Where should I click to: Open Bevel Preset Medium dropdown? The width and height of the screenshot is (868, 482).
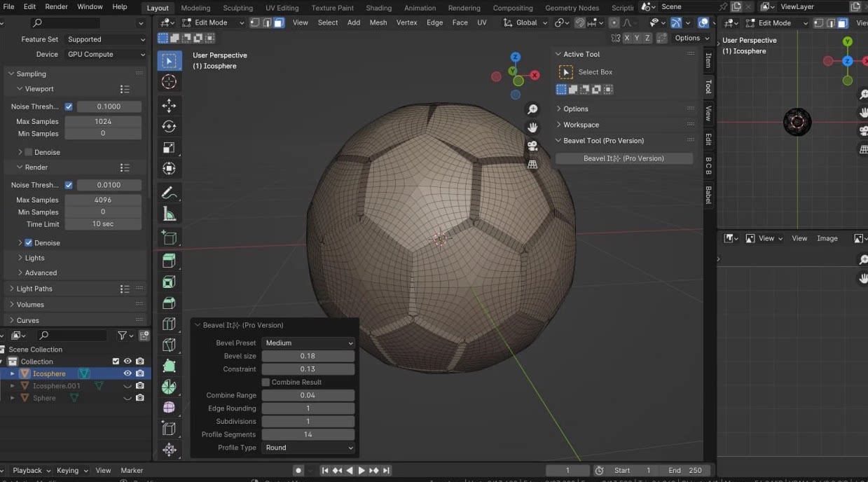tap(308, 343)
